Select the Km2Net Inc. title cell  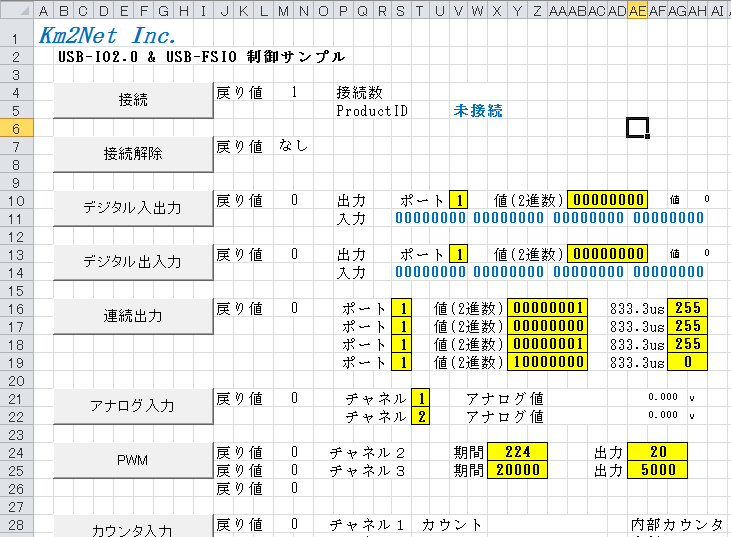click(107, 38)
